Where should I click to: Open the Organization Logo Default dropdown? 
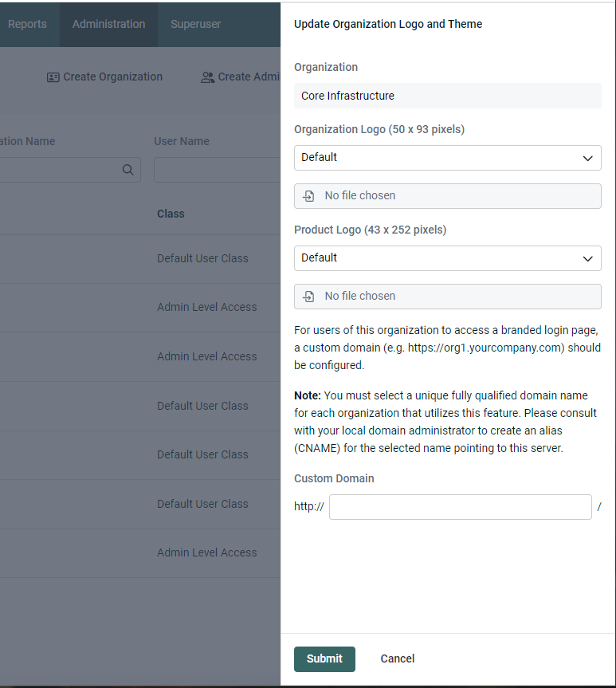tap(448, 158)
